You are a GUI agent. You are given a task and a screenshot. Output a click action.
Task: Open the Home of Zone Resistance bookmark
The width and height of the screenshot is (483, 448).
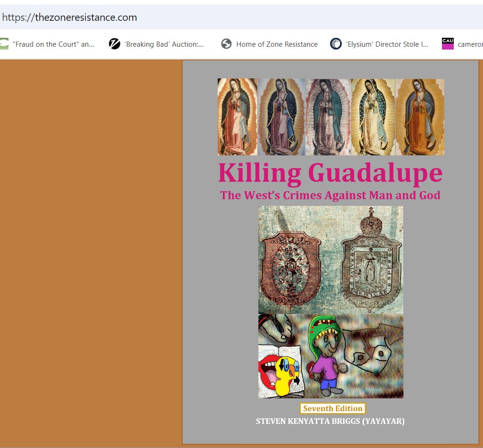(x=270, y=44)
